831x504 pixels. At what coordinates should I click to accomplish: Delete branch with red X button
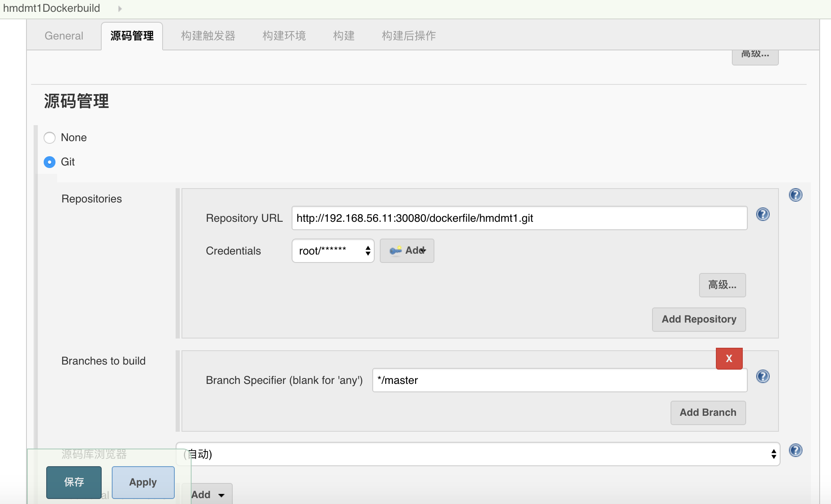pyautogui.click(x=729, y=359)
